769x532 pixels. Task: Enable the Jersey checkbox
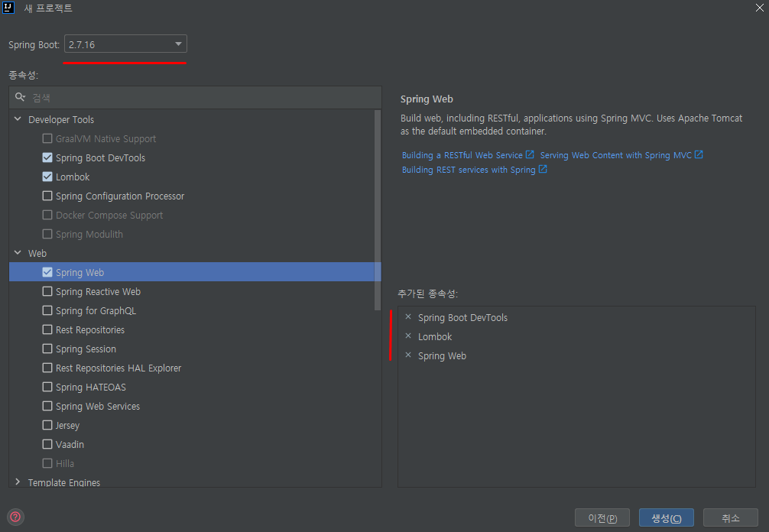click(47, 425)
